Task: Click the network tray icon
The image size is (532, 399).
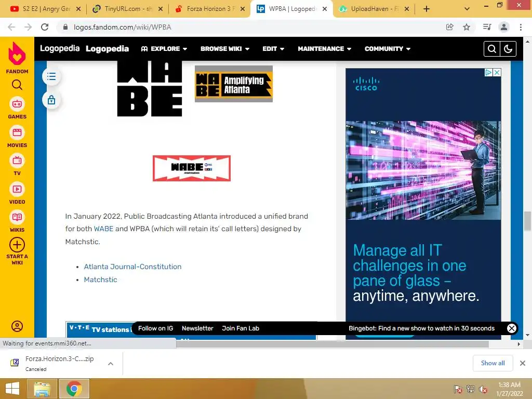Action: tap(470, 389)
